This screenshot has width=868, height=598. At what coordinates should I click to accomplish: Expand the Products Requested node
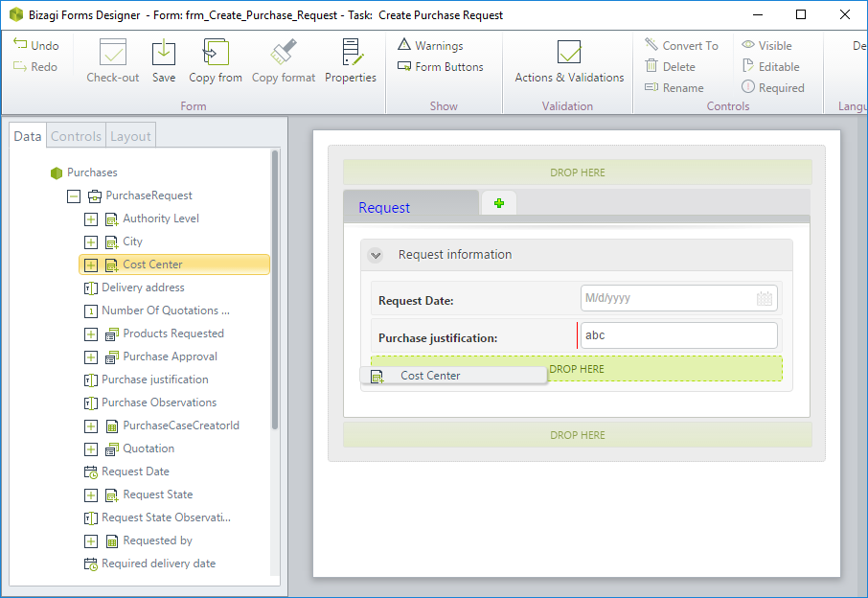pyautogui.click(x=91, y=333)
